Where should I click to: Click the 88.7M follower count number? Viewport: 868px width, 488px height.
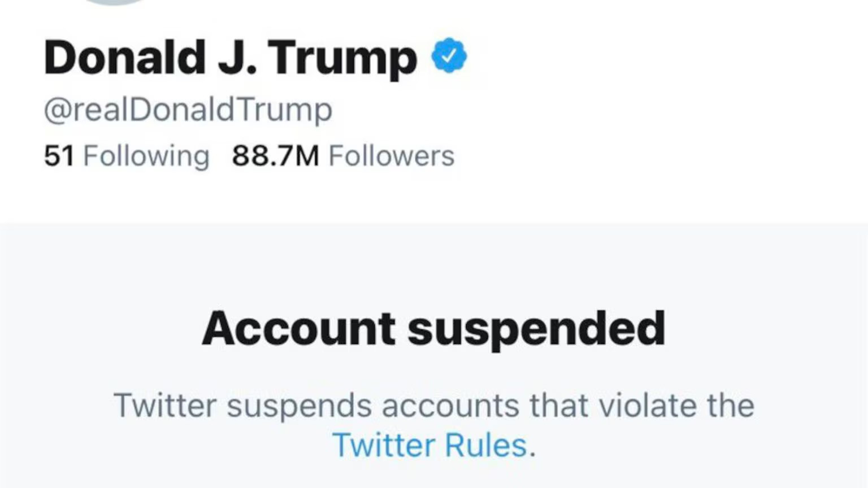click(x=276, y=156)
